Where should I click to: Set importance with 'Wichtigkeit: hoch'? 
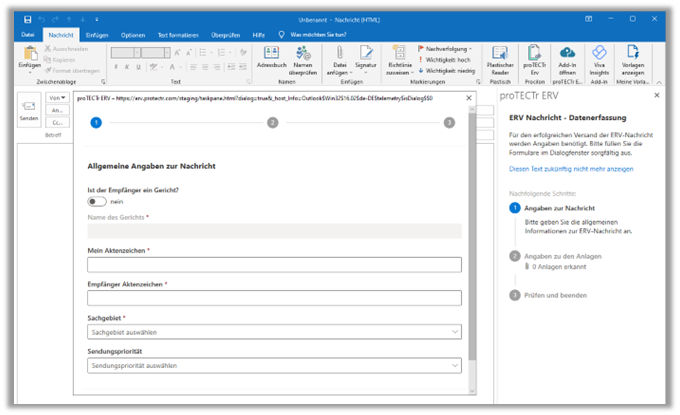[447, 58]
